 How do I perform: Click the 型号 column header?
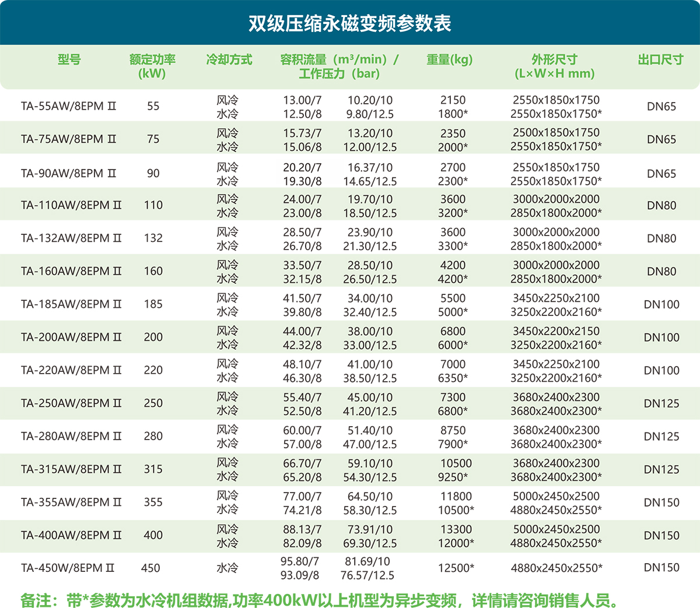tap(69, 59)
